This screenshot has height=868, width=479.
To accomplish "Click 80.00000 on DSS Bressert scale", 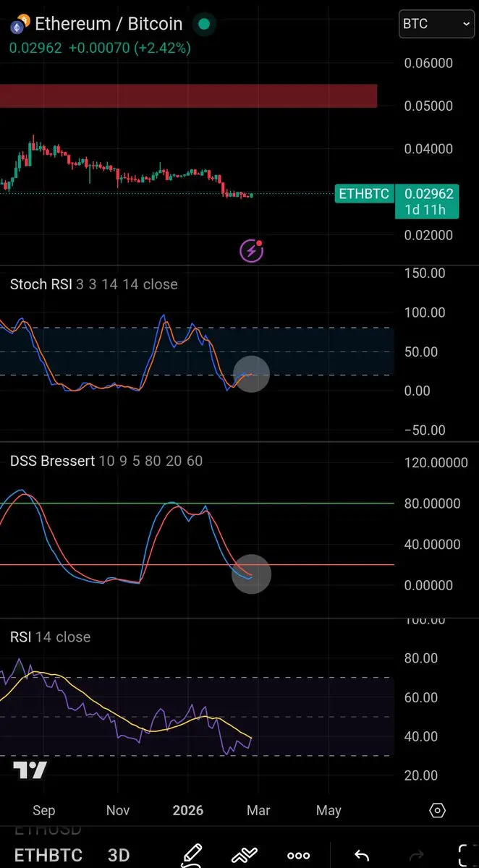I will tap(433, 503).
